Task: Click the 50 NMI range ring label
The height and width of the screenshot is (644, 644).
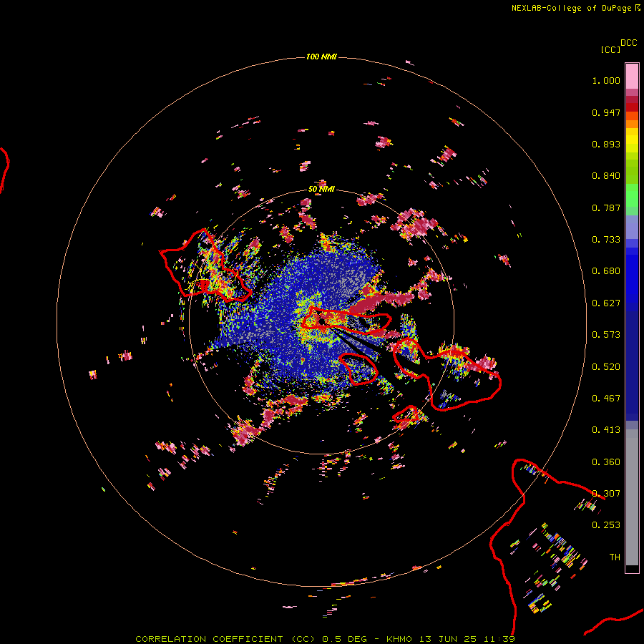Action: (321, 189)
